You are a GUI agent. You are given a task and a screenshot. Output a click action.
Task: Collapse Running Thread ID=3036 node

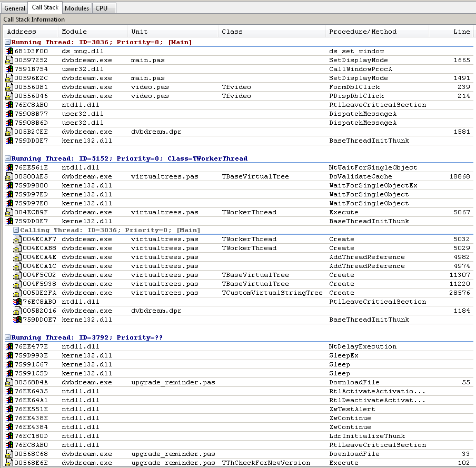pyautogui.click(x=8, y=42)
